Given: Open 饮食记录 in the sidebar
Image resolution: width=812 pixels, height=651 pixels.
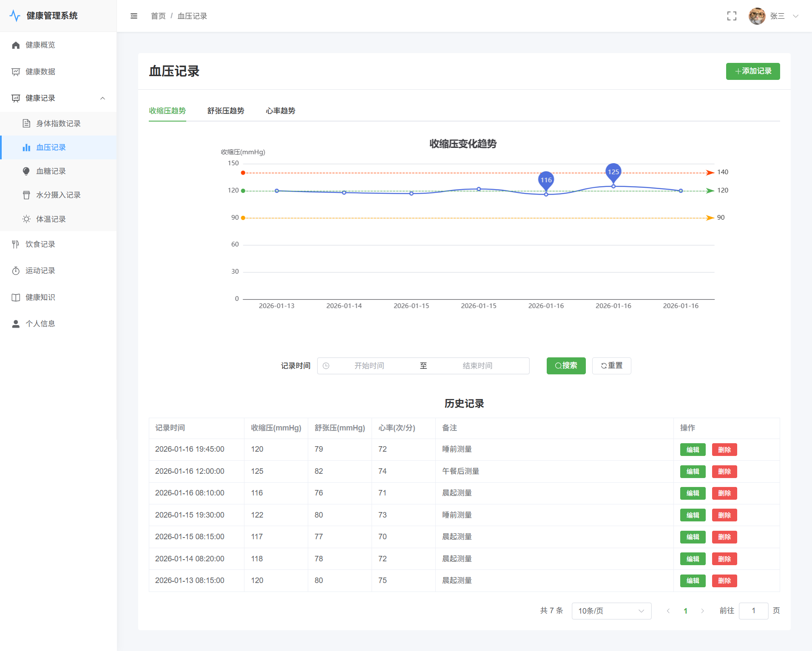Looking at the screenshot, I should coord(40,244).
